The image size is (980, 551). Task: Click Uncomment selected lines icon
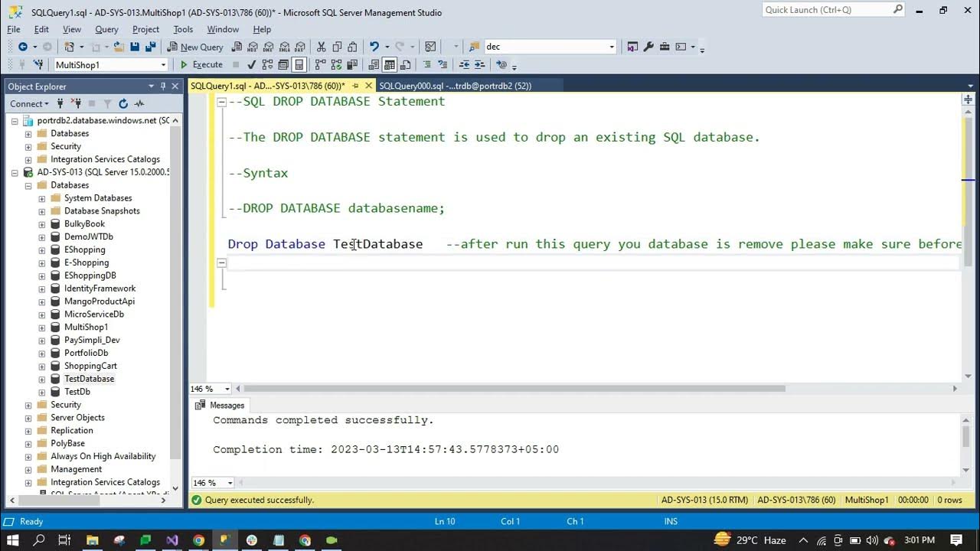pyautogui.click(x=443, y=65)
